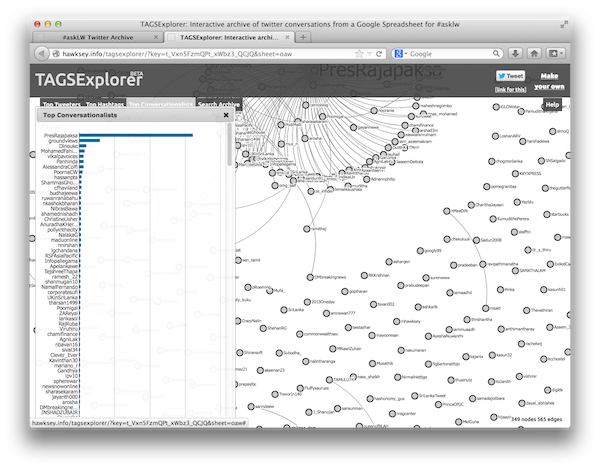Select the DMbreakingnews node
The height and width of the screenshot is (469, 600).
[x=310, y=277]
